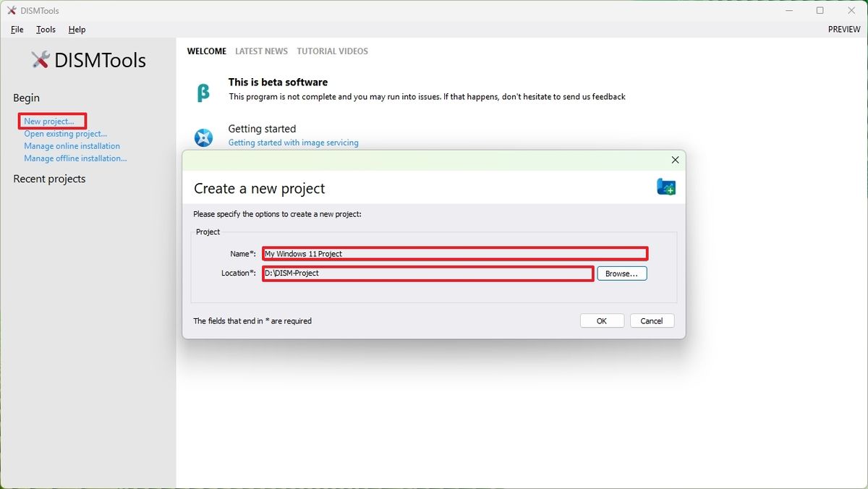Screen dimensions: 868x489
Task: Click the green new project folder icon
Action: click(x=665, y=186)
